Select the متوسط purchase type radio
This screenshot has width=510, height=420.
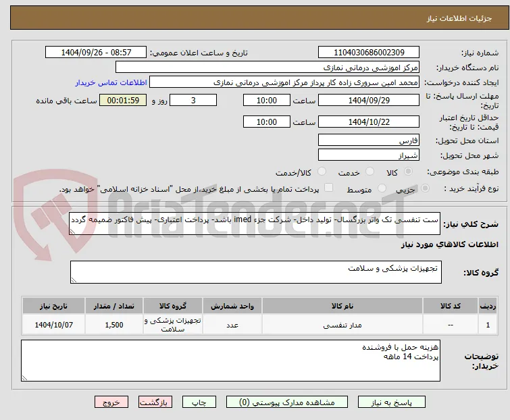pos(382,188)
